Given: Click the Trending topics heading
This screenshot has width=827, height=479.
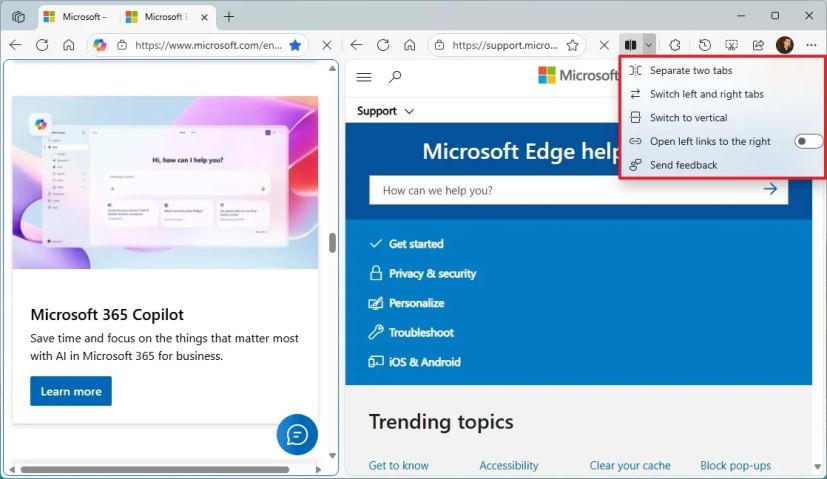Looking at the screenshot, I should [x=441, y=422].
